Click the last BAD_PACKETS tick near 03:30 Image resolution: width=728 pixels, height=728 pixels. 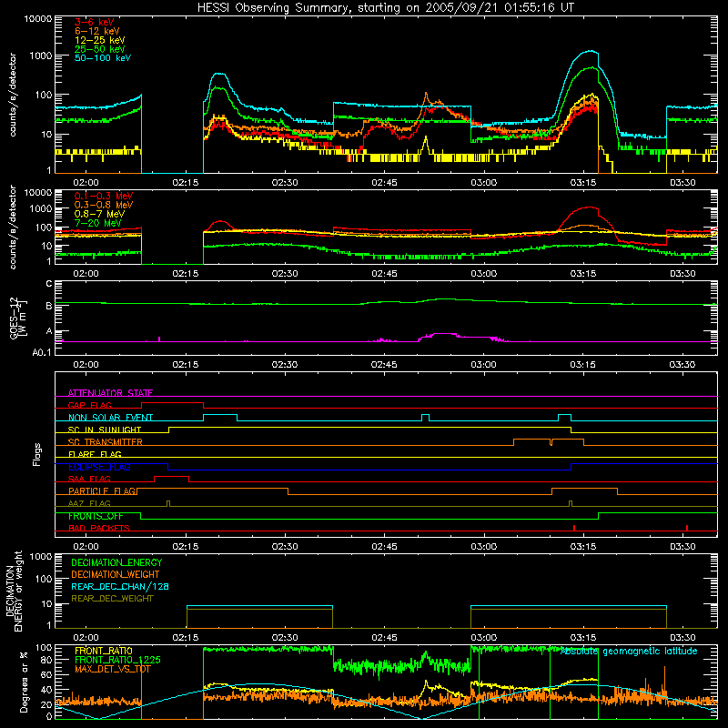coord(687,528)
